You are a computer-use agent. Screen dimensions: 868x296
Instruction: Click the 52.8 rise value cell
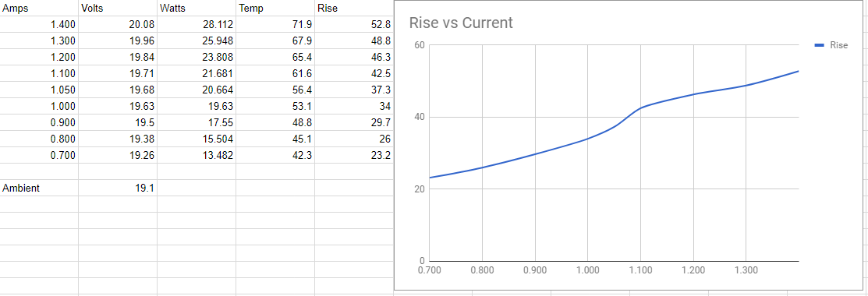354,25
